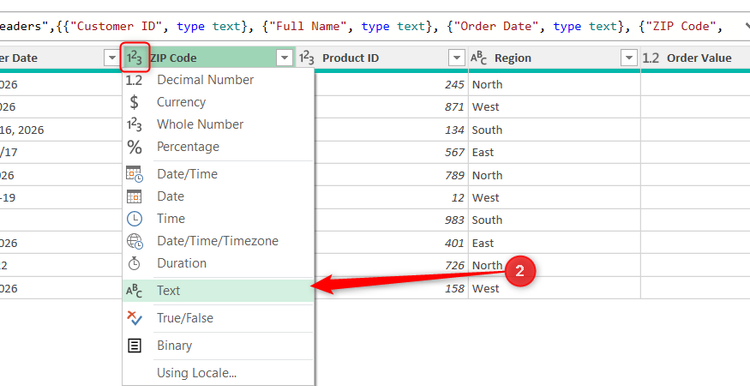Viewport: 750px width, 386px height.
Task: Select Region cell East in row 401
Action: pyautogui.click(x=554, y=243)
